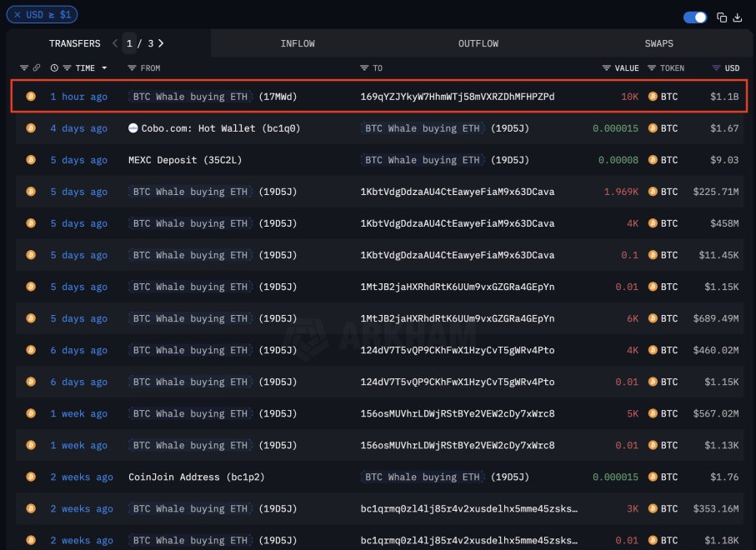Screen dimensions: 756x550
Task: Go to next page with right chevron arrow
Action: coord(161,43)
